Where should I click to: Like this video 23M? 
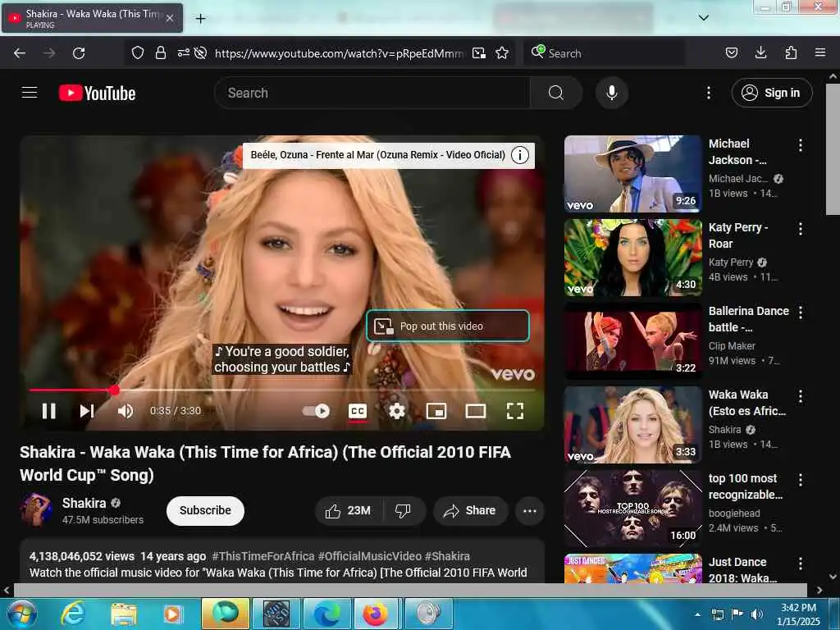pos(349,510)
